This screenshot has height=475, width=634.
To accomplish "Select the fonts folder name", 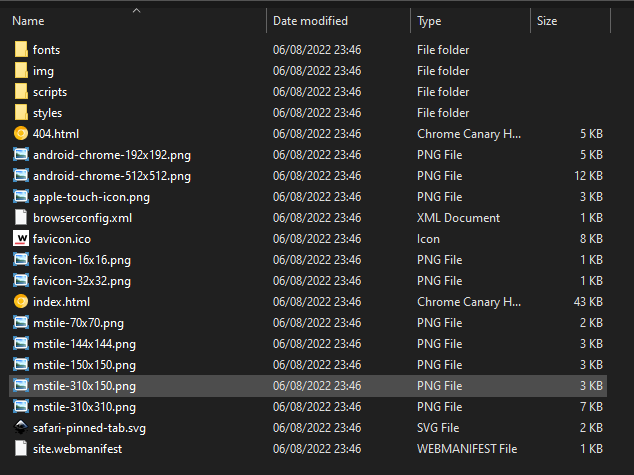I will click(x=46, y=50).
